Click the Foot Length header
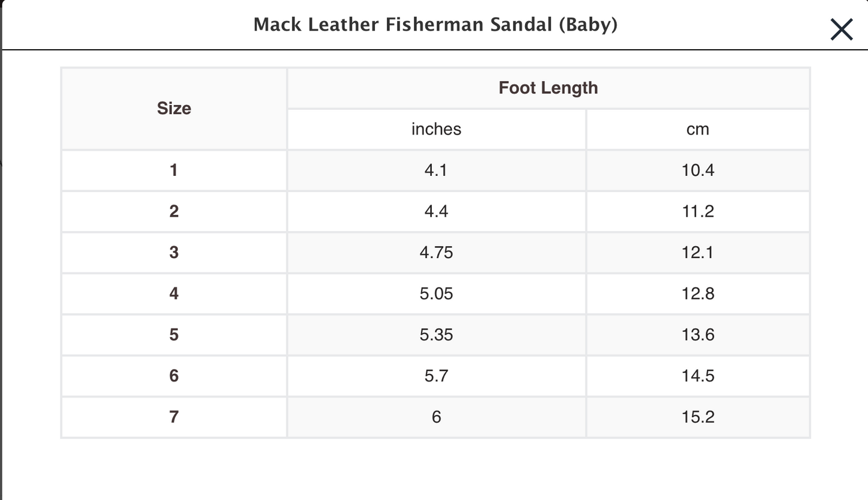The height and width of the screenshot is (500, 868). click(548, 88)
